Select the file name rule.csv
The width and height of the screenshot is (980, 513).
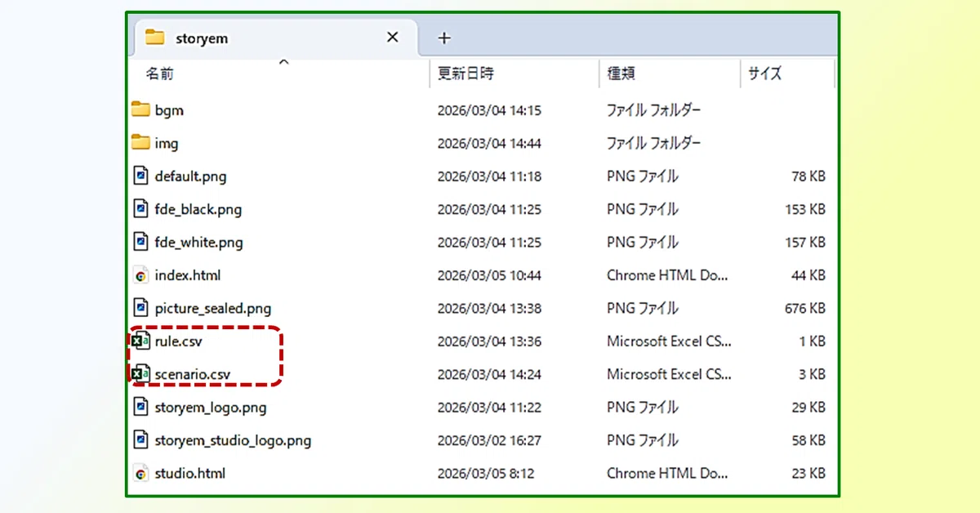point(178,341)
